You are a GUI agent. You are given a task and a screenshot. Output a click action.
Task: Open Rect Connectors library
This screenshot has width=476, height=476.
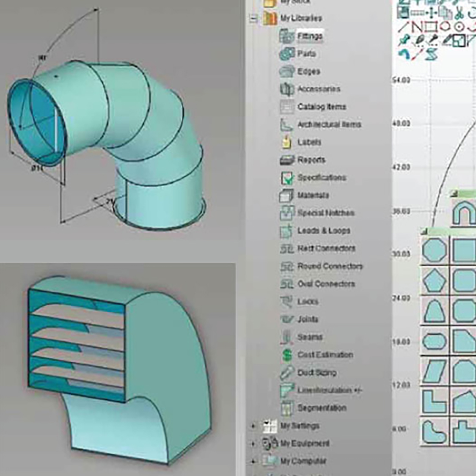[x=317, y=248]
